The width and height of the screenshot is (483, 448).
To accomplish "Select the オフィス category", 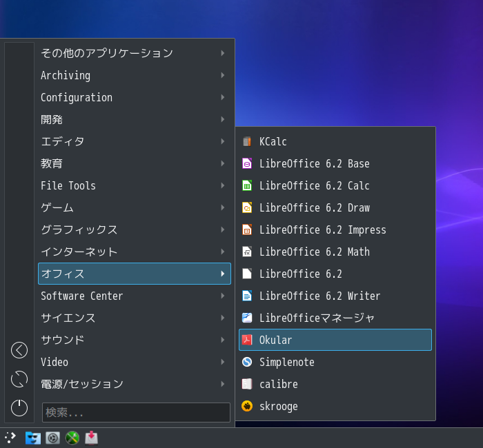I will click(135, 274).
